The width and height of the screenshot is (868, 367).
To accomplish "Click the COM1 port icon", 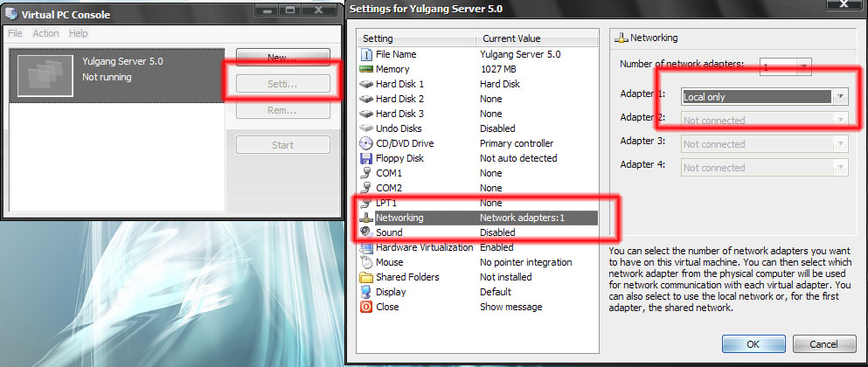I will tap(366, 173).
